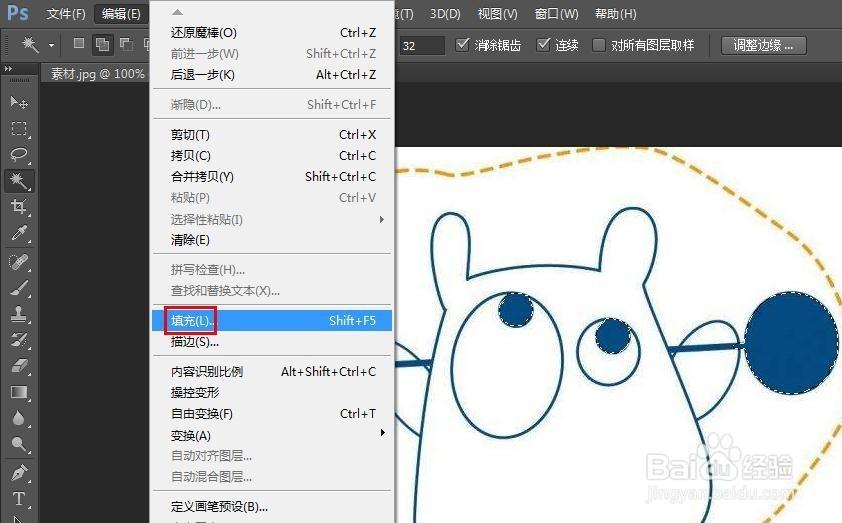Select the History Brush tool

coord(19,340)
